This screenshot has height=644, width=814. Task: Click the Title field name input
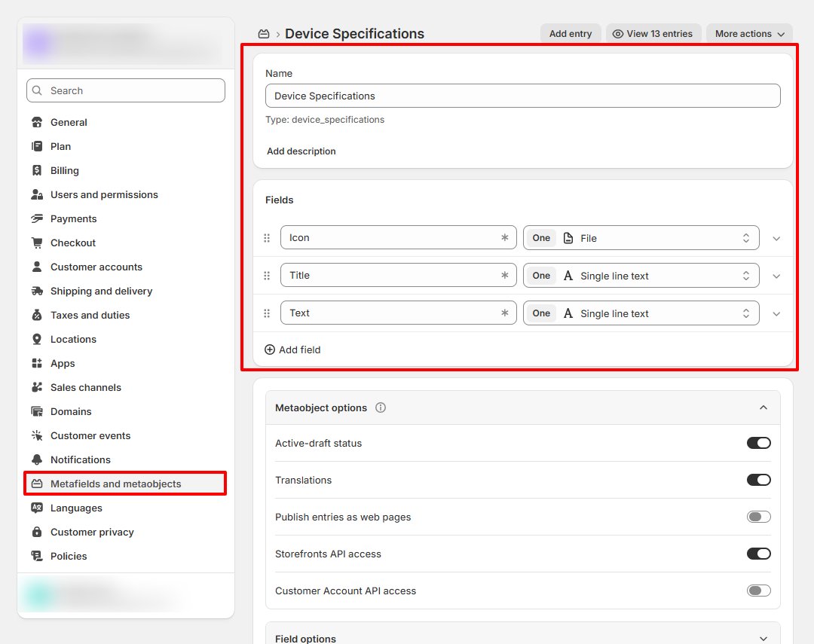click(398, 275)
